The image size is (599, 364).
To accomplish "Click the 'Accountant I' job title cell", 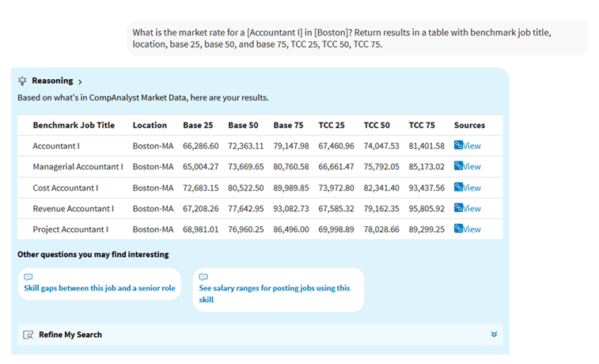I will point(56,146).
